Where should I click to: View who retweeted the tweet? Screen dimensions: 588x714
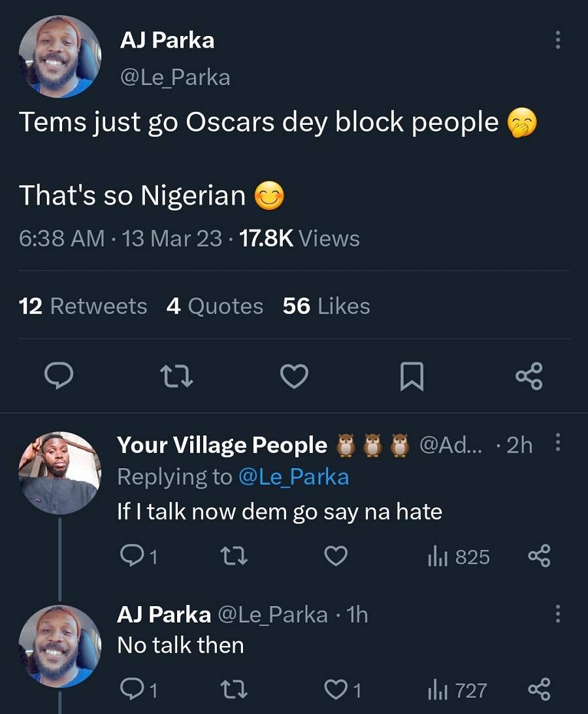tap(82, 306)
